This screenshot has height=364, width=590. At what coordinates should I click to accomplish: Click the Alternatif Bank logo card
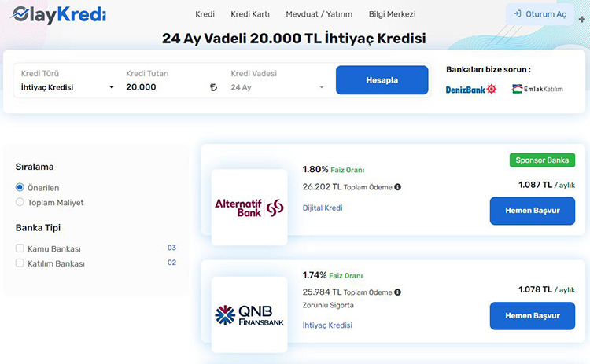click(x=249, y=208)
